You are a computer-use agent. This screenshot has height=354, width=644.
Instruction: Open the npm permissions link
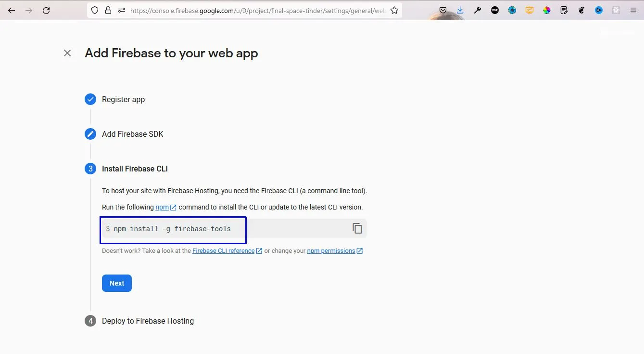[x=335, y=251]
